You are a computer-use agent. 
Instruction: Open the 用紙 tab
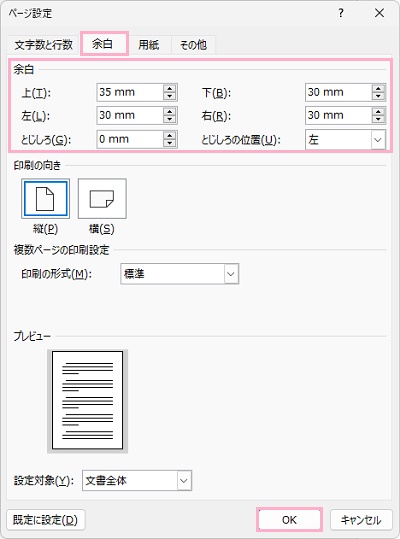pyautogui.click(x=148, y=45)
